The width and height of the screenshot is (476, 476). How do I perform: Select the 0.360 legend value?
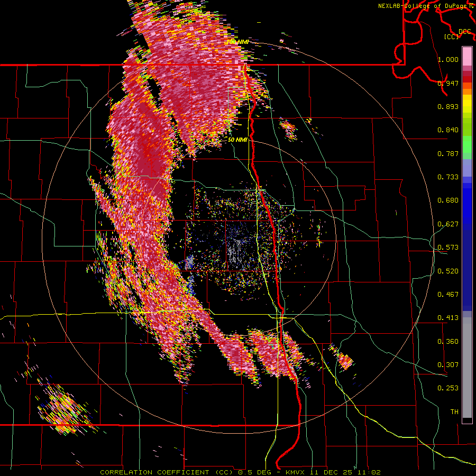tap(448, 342)
